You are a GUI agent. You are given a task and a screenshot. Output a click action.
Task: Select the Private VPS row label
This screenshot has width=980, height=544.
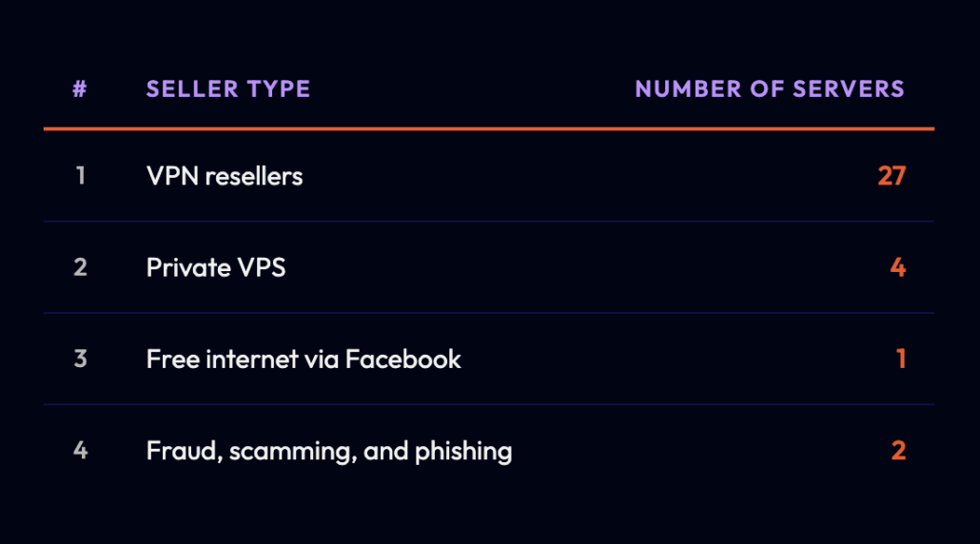coord(216,267)
